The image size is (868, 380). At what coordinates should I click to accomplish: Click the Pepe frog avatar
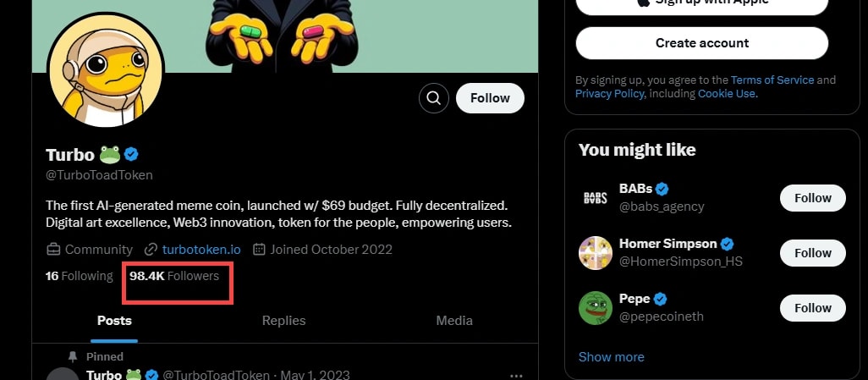pos(595,308)
